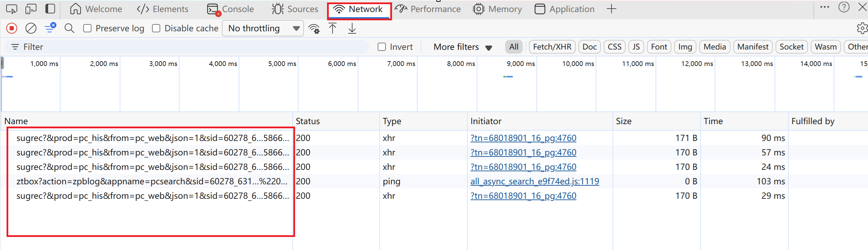
Task: Sort requests by Name column header
Action: click(147, 121)
